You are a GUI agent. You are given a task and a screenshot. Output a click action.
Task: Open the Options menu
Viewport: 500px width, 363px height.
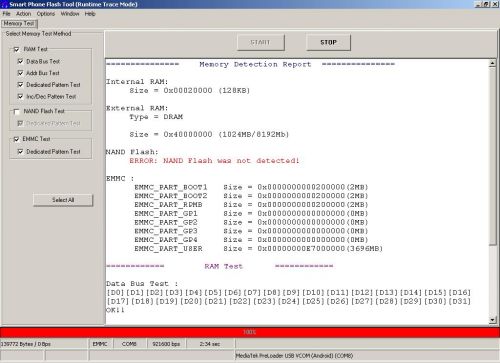tap(46, 14)
